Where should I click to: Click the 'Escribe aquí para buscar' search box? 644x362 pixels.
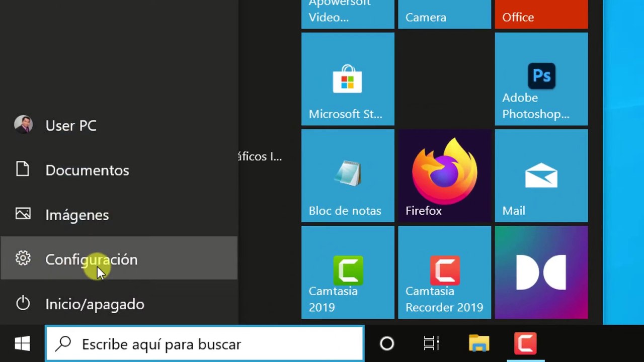pyautogui.click(x=204, y=344)
